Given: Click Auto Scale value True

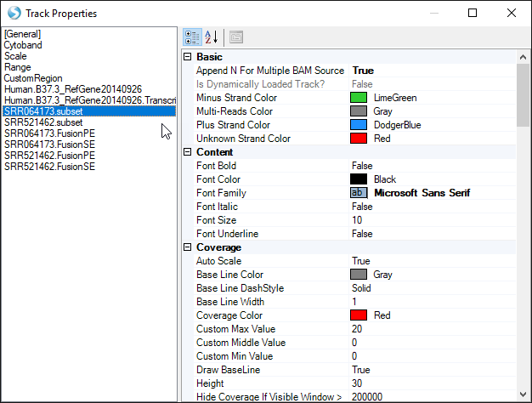Looking at the screenshot, I should (433, 261).
